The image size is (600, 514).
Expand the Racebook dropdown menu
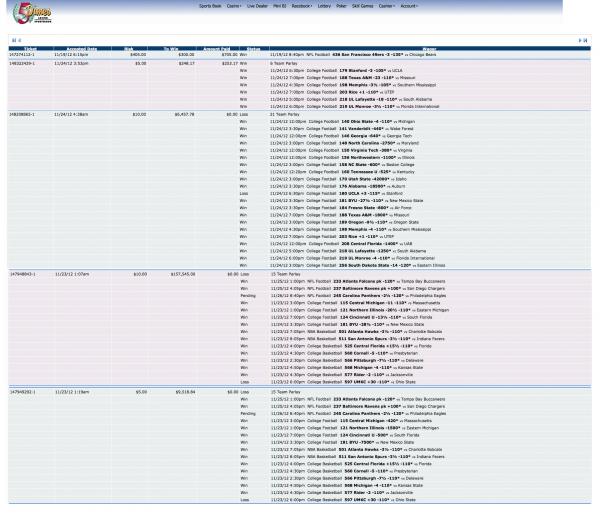click(298, 6)
